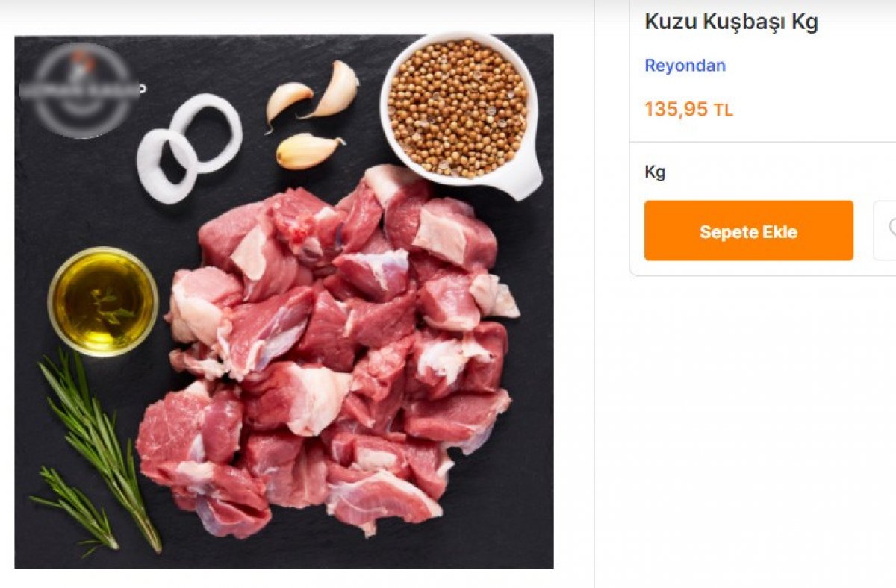Click the bowl of coriander seeds
This screenshot has width=896, height=588.
click(457, 108)
